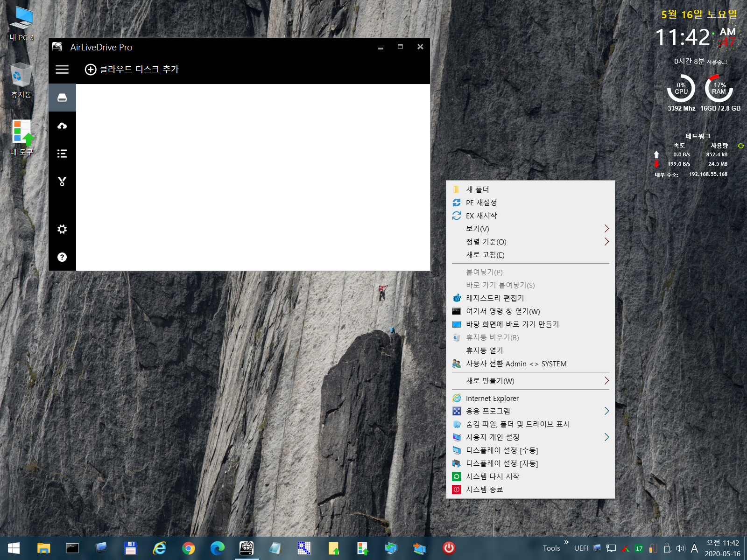
Task: Click the RAM usage gauge widget
Action: 719,89
